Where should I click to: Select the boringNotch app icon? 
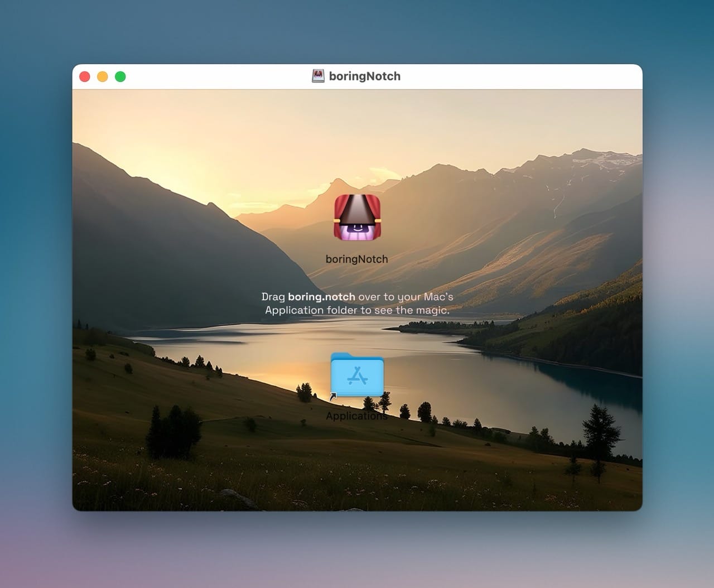(x=357, y=218)
